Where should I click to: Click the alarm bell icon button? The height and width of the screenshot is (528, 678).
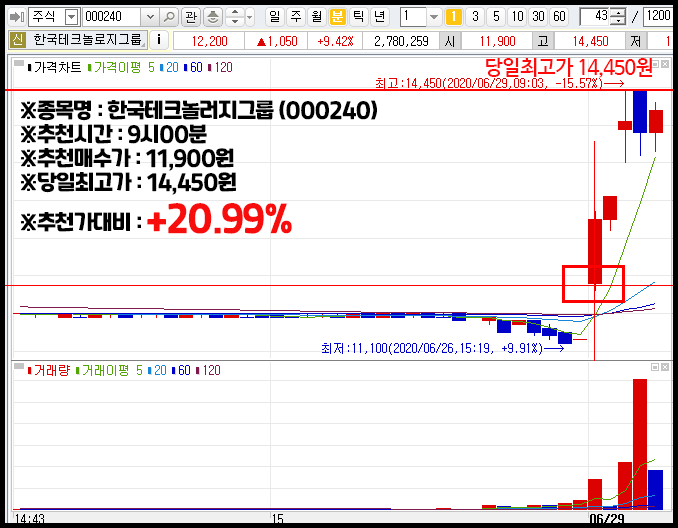pos(213,17)
